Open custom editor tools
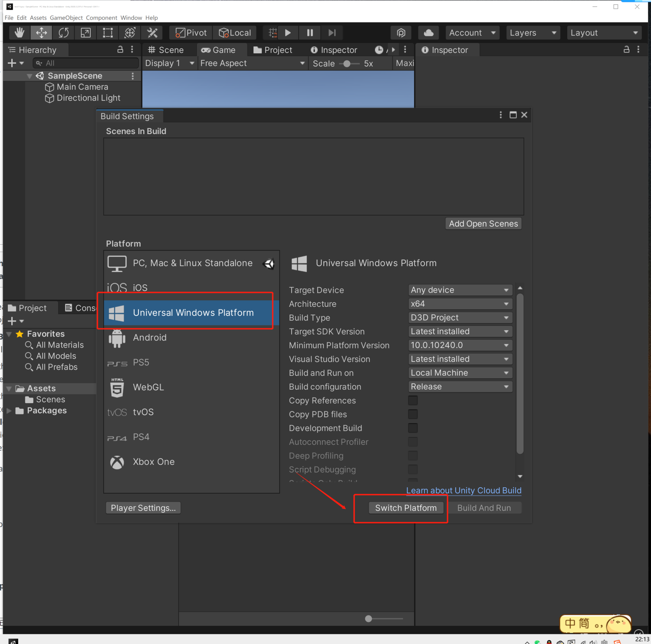The image size is (651, 644). pos(152,33)
